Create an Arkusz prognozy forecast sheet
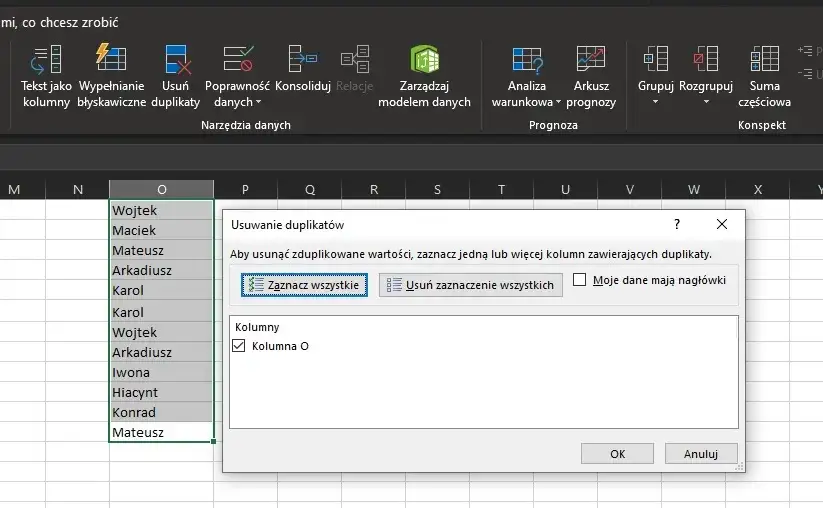The height and width of the screenshot is (508, 823). pyautogui.click(x=591, y=76)
